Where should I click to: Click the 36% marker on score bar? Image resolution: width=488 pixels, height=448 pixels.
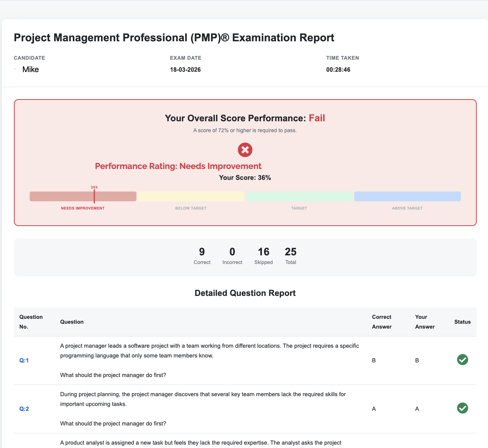pyautogui.click(x=94, y=196)
